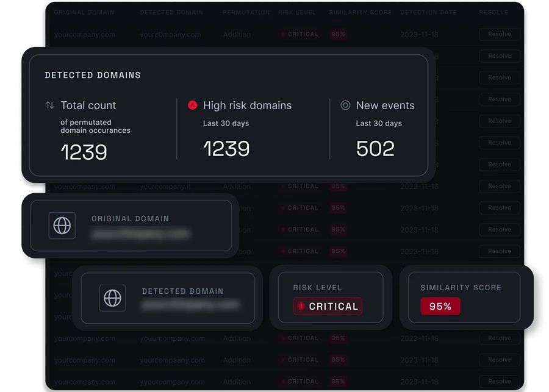Click the CRITICAL badge in Risk Level card
The width and height of the screenshot is (549, 392).
click(328, 307)
